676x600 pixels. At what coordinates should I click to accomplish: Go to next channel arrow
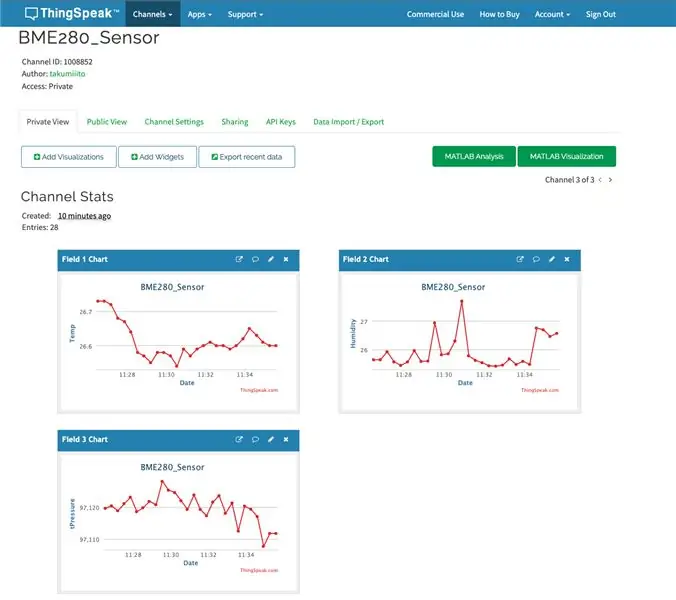click(610, 180)
